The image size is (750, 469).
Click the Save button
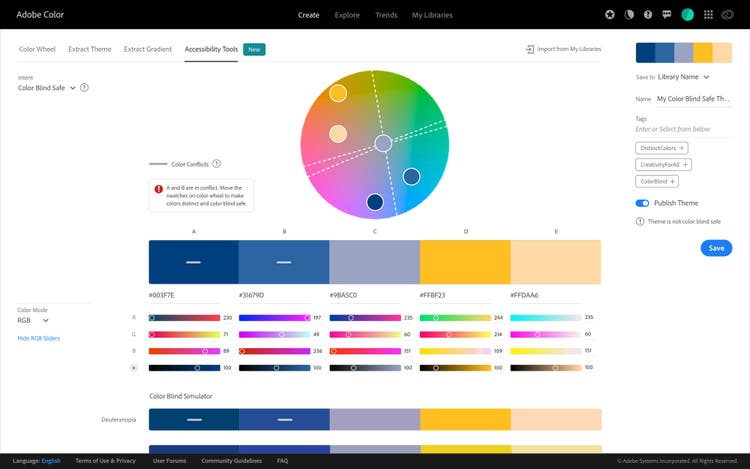click(x=716, y=248)
